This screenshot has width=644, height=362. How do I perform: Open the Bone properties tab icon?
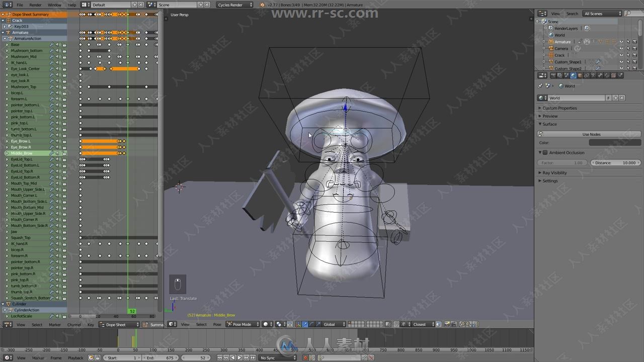pos(600,75)
